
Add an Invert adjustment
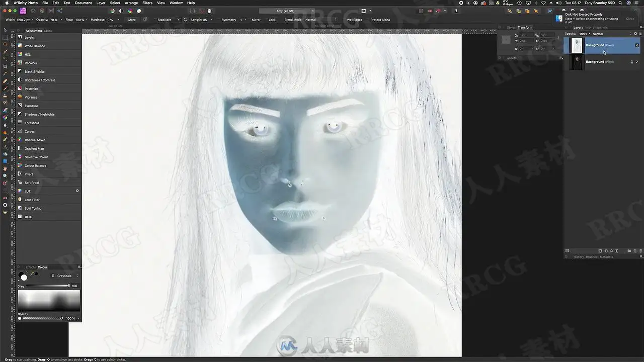point(49,174)
